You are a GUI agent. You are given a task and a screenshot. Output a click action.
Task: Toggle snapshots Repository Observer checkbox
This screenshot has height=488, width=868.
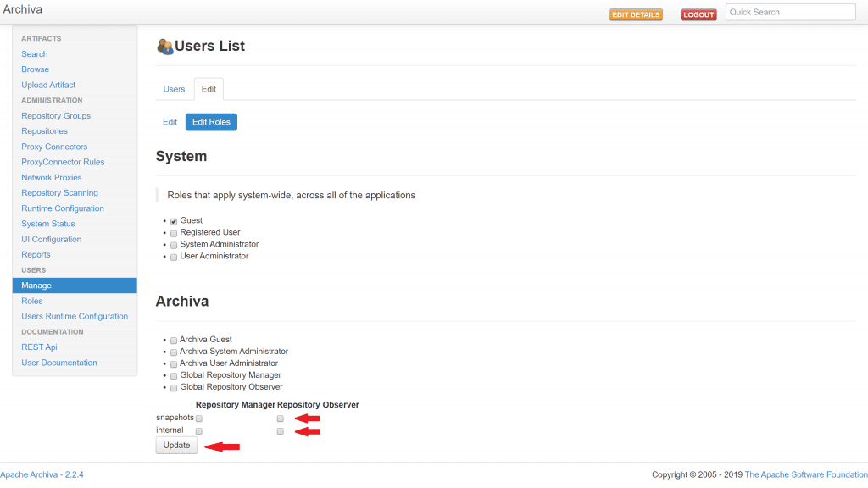(281, 419)
